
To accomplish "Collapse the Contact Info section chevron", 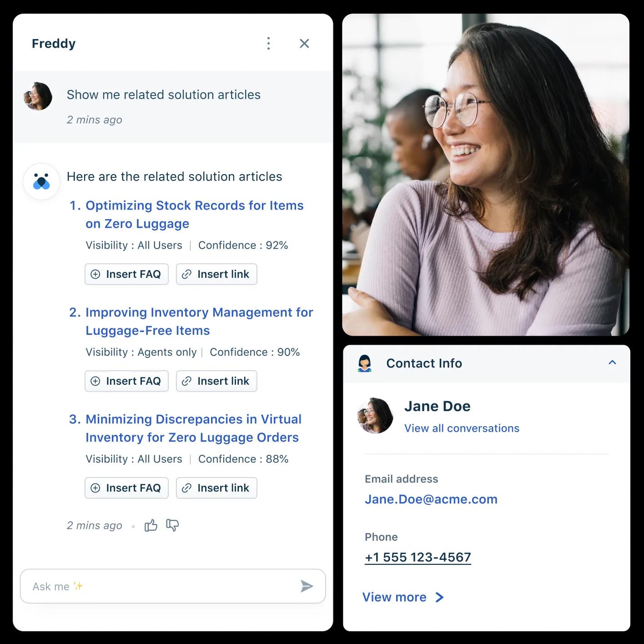I will (612, 362).
